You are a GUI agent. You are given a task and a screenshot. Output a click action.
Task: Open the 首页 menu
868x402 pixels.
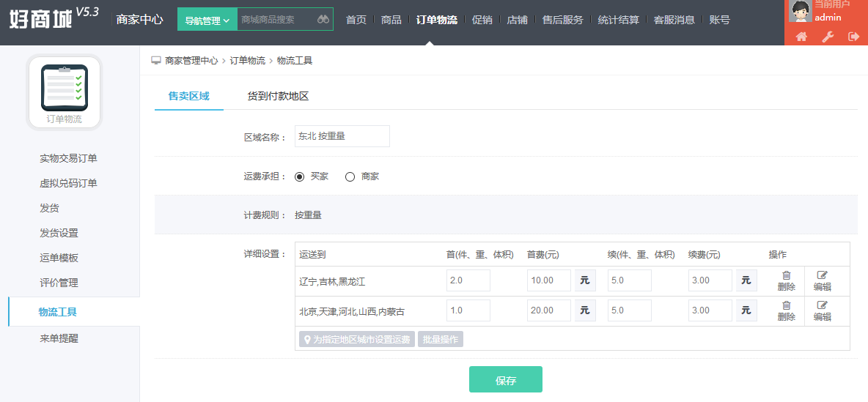click(x=356, y=20)
